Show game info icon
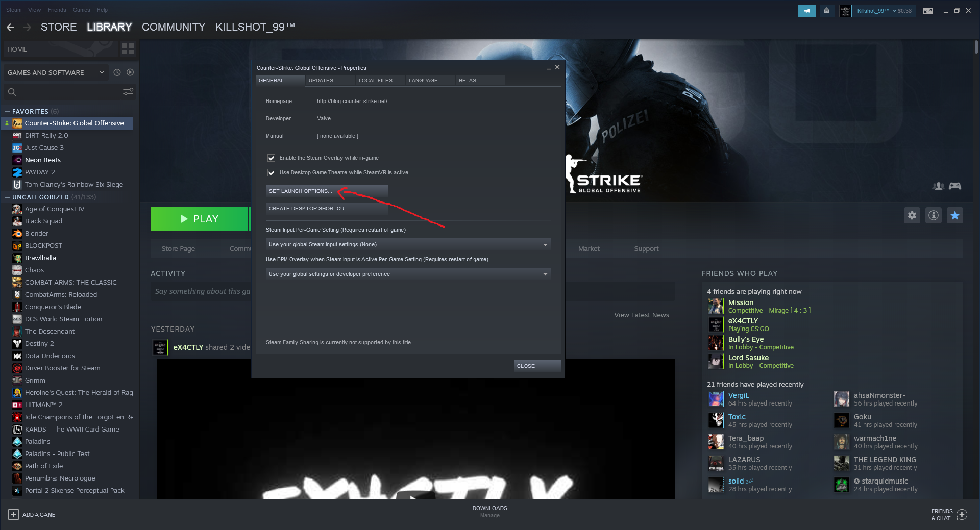 point(934,215)
